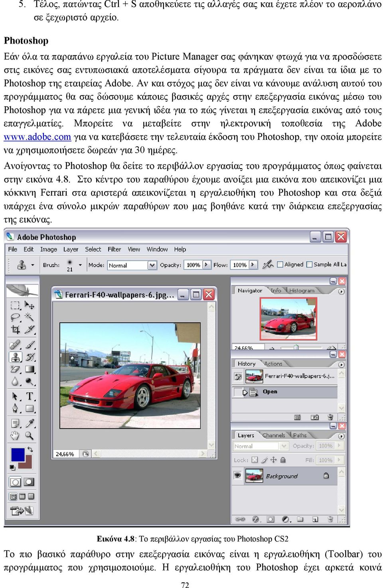Click the Navigator zoom slider handle
Image resolution: width=383 pixels, height=588 pixels.
296,348
